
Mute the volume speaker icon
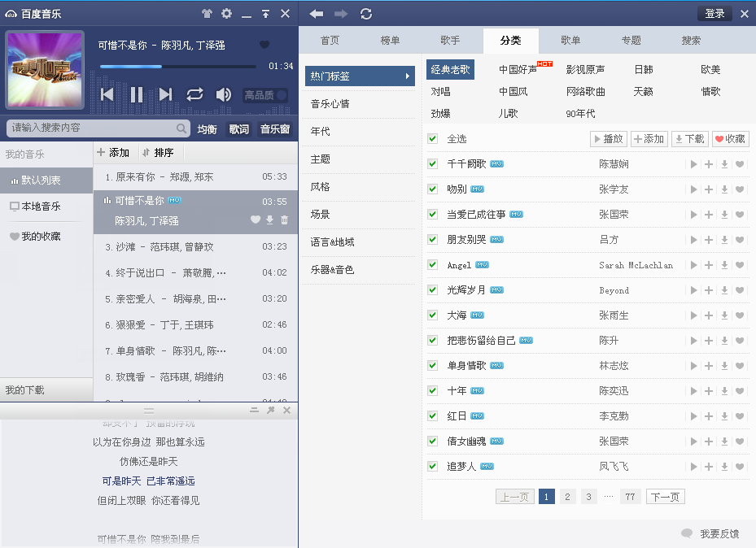coord(223,95)
